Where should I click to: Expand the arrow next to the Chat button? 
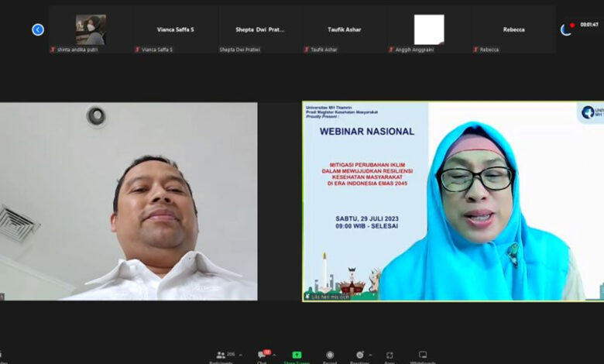(274, 355)
